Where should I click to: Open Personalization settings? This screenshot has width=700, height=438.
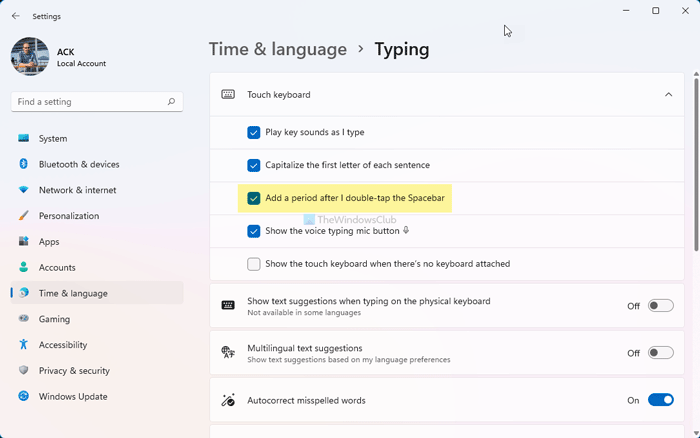coord(69,216)
